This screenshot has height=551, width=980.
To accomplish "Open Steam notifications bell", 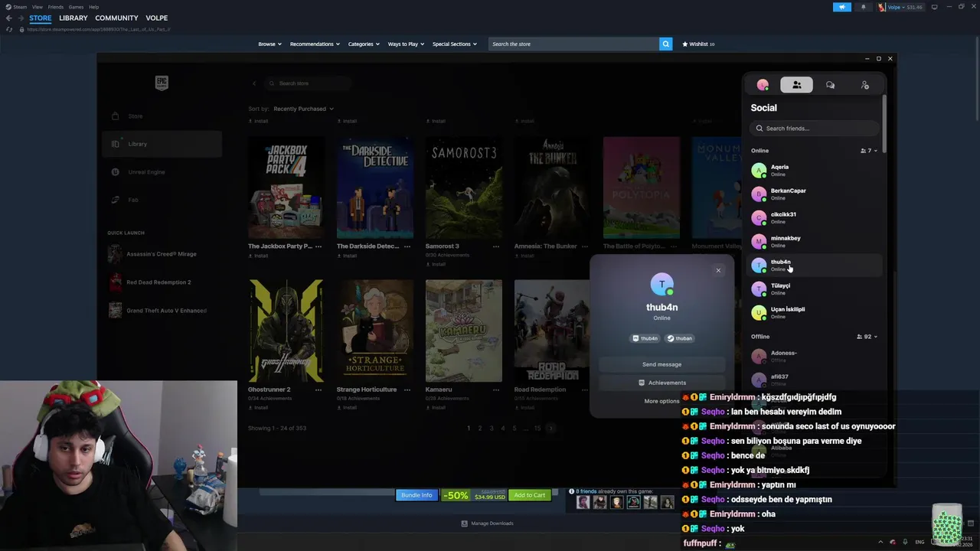I will 863,7.
